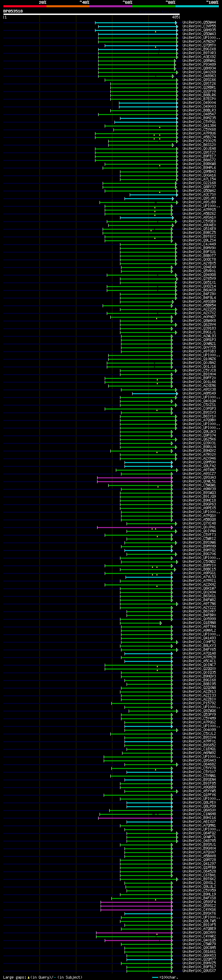Click the UniRef100_A2X946 label

point(199,458)
